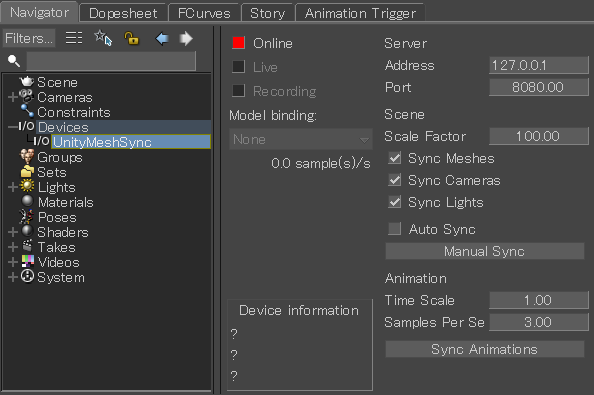Collapse the Devices tree node

[13, 127]
